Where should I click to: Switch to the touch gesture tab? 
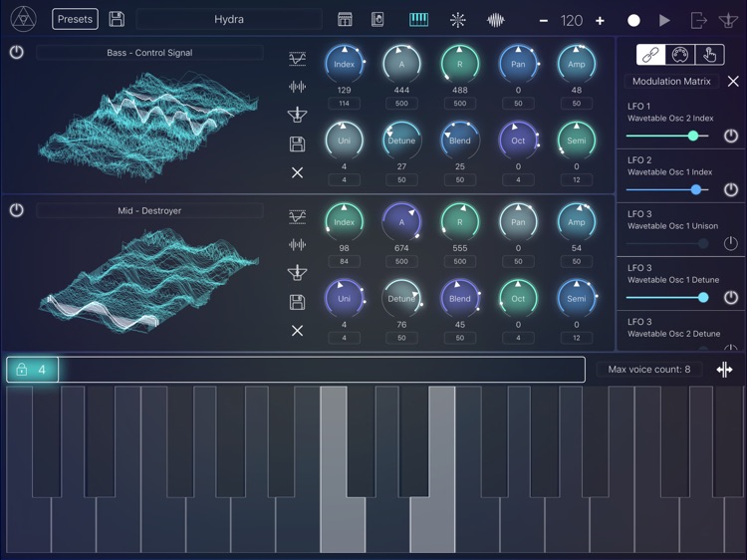pyautogui.click(x=709, y=55)
